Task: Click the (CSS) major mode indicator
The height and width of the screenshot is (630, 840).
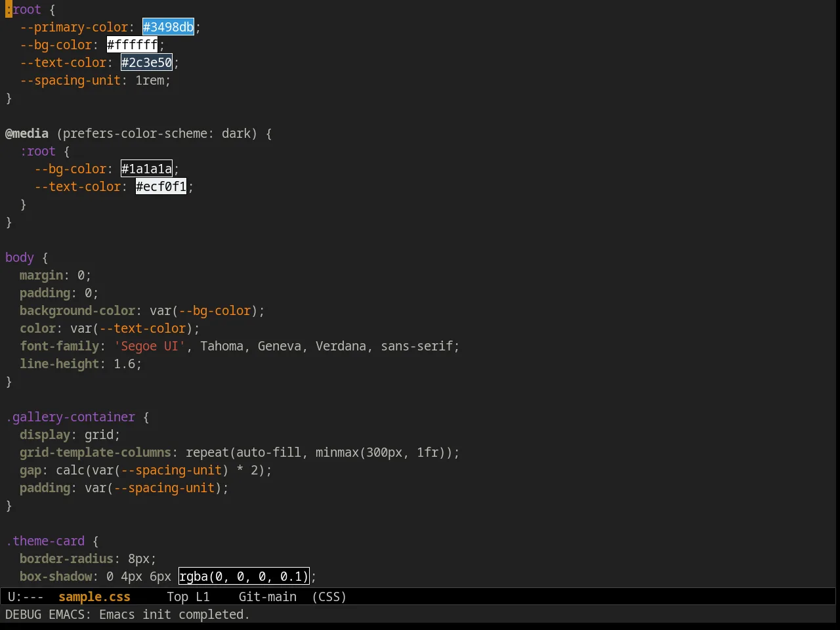Action: [x=329, y=597]
